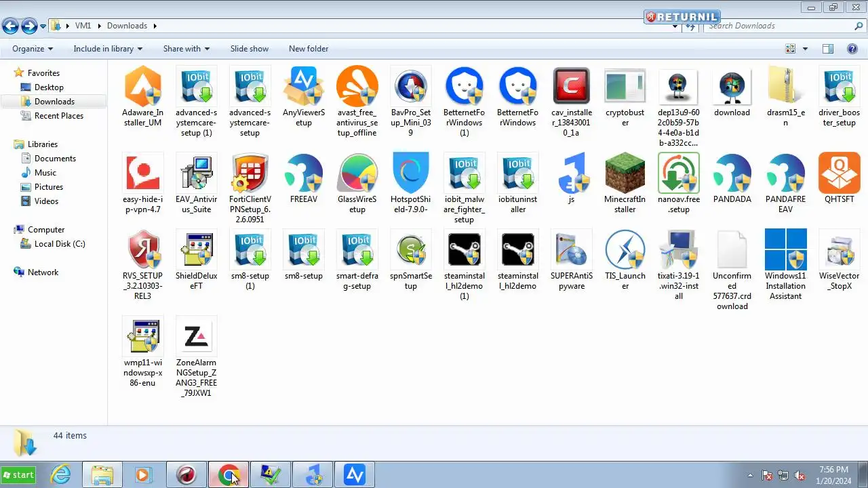Open Internet Explorer from taskbar
Image resolution: width=868 pixels, height=488 pixels.
pyautogui.click(x=61, y=474)
